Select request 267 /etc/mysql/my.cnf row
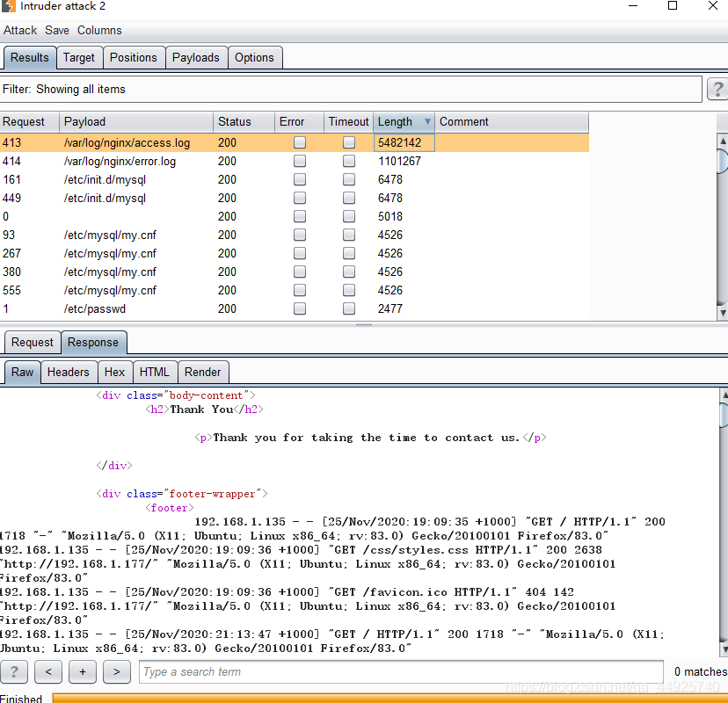Image resolution: width=728 pixels, height=703 pixels. coord(295,253)
